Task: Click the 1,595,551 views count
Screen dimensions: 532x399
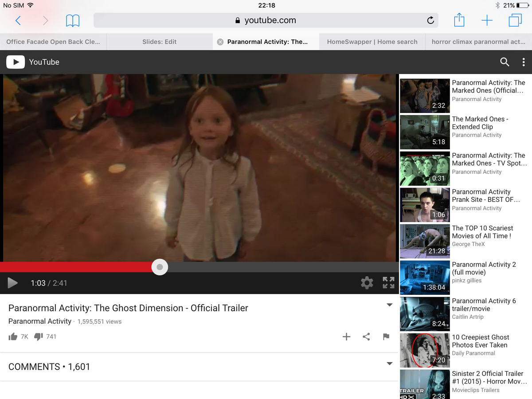Action: (99, 322)
